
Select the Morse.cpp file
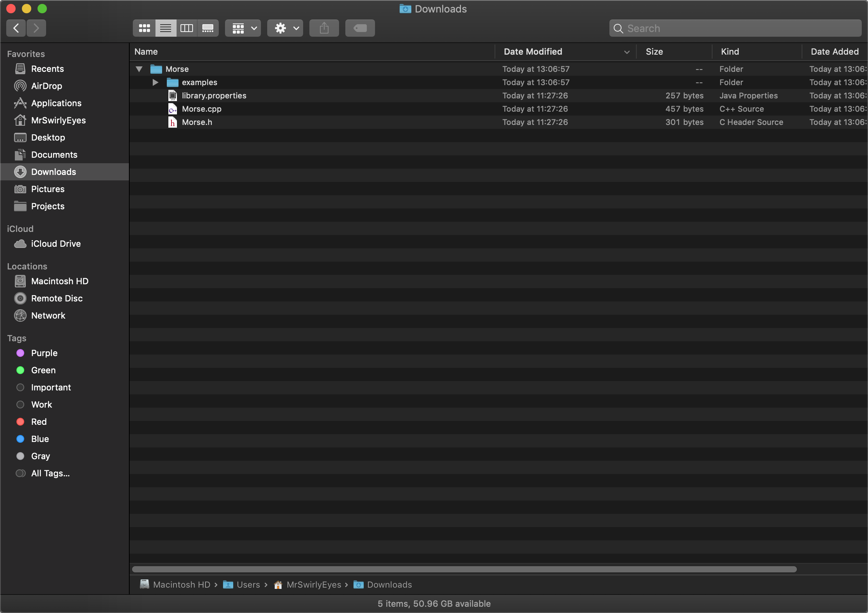point(201,109)
